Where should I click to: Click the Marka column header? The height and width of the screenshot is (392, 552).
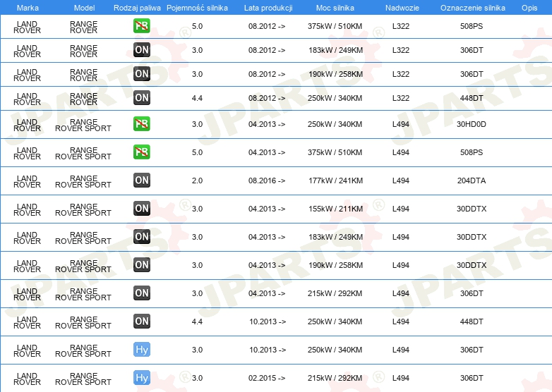pyautogui.click(x=28, y=8)
